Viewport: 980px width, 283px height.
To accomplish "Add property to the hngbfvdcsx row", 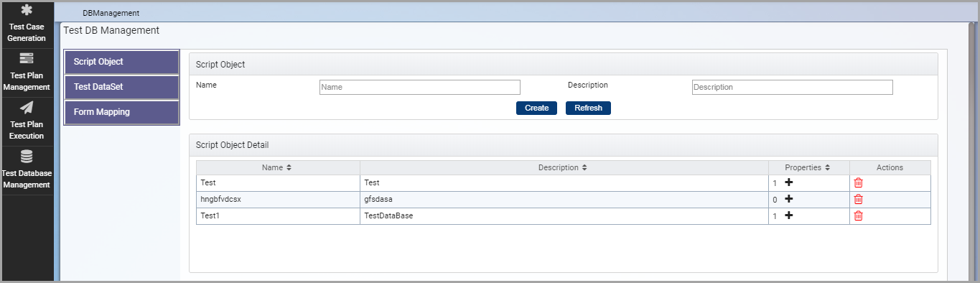I will [x=788, y=199].
